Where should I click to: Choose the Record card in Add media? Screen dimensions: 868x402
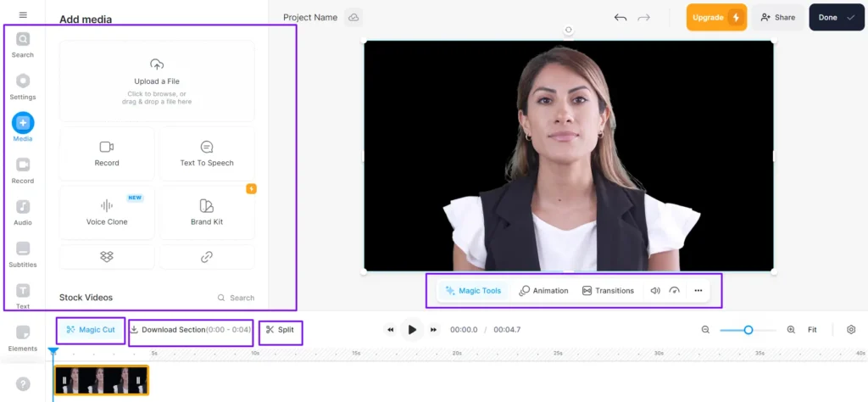point(107,154)
